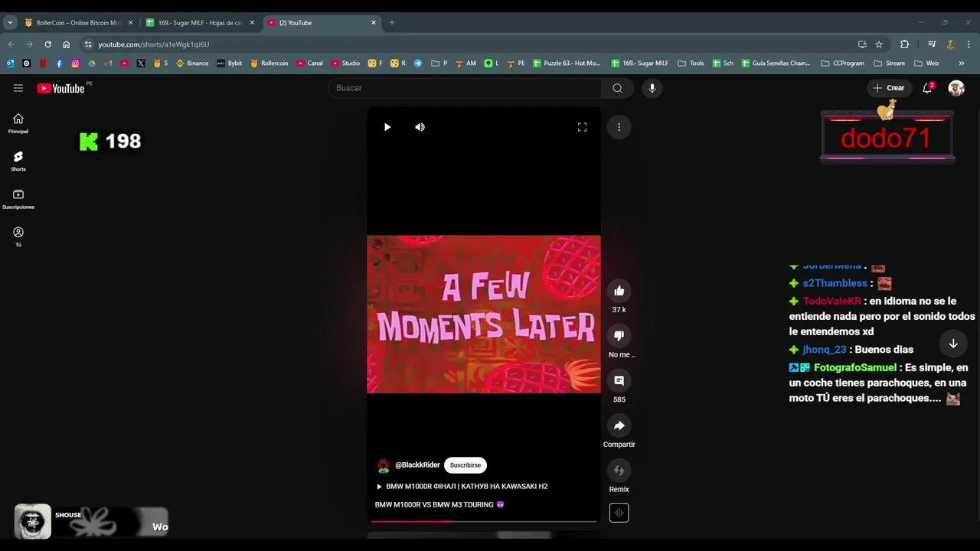The image size is (980, 551).
Task: Open the Instagram bookmark icon
Action: (x=75, y=64)
